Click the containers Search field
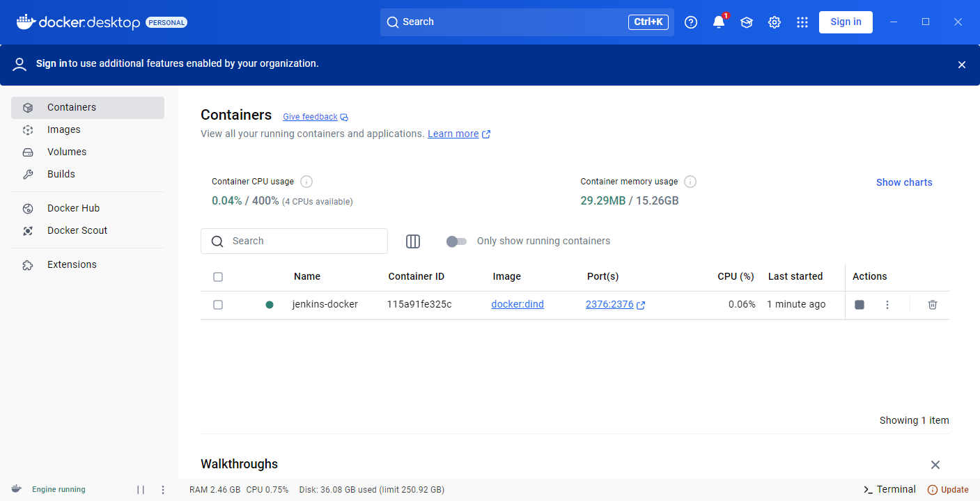The height and width of the screenshot is (501, 980). click(294, 241)
